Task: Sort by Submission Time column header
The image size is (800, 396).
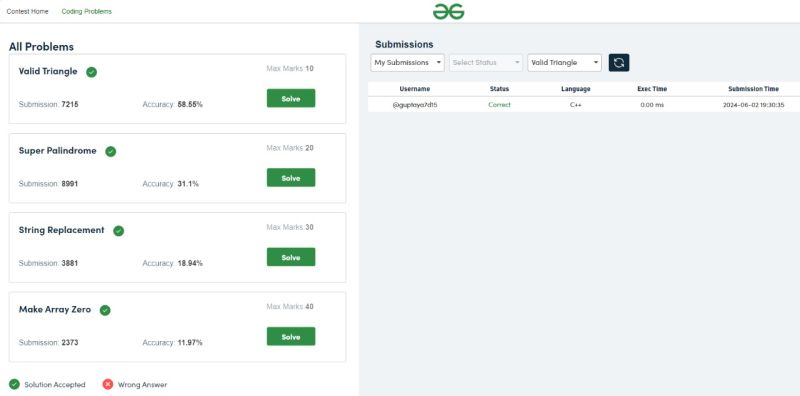Action: 753,89
